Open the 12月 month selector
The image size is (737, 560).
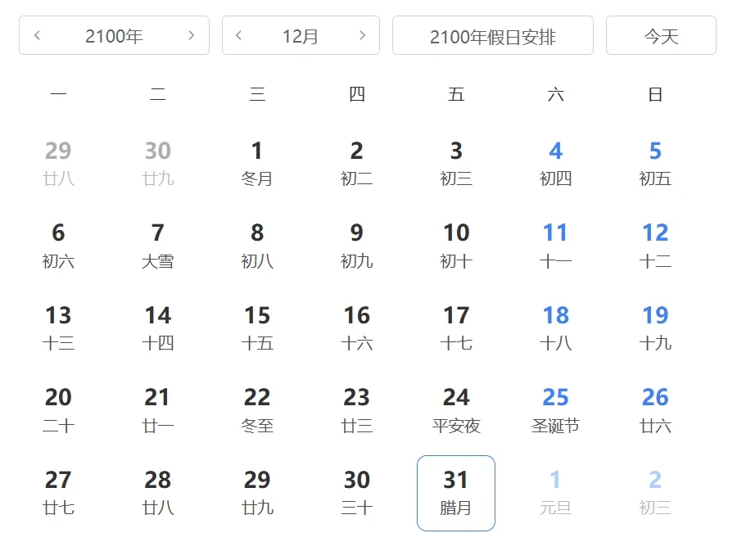300,36
